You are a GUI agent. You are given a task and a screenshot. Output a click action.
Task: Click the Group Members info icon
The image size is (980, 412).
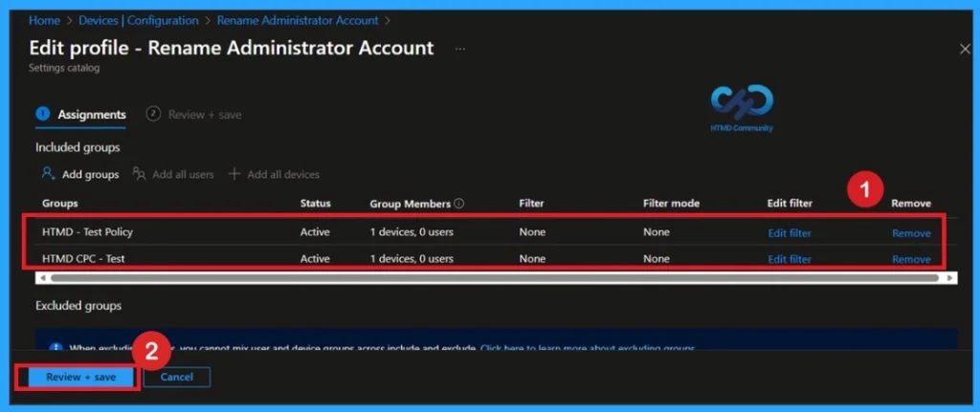click(459, 204)
